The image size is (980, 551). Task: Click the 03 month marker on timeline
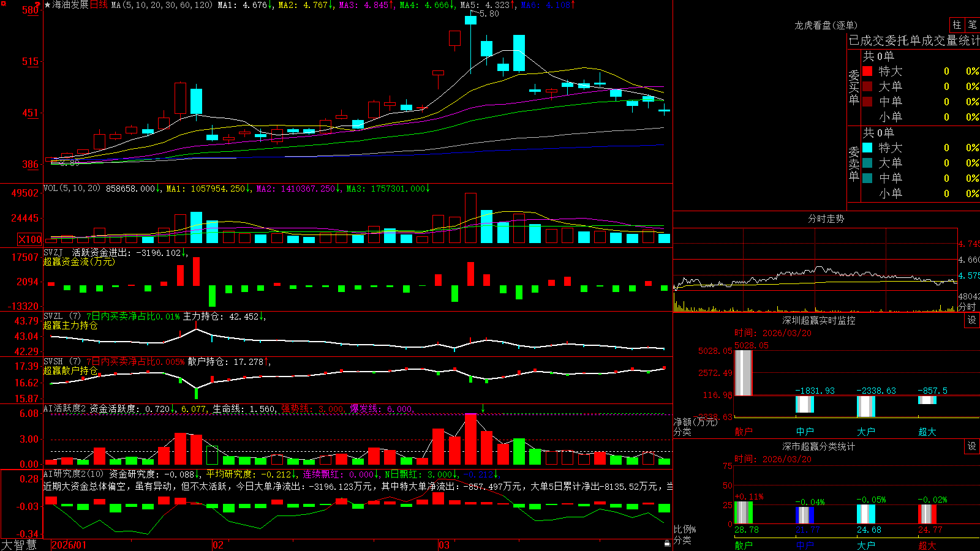tap(444, 545)
